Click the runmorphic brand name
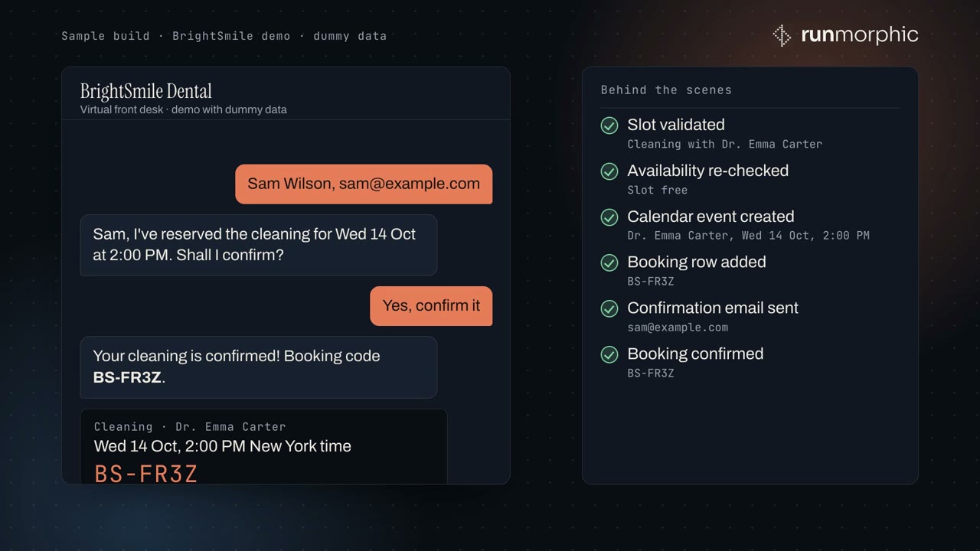Screen dimensions: 980x551 [859, 35]
